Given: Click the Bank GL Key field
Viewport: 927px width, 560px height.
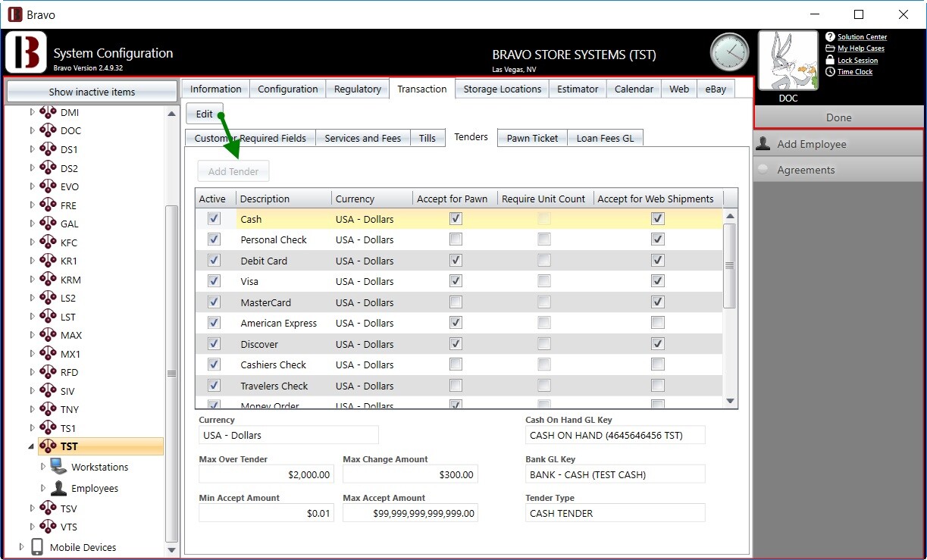Looking at the screenshot, I should pos(615,474).
